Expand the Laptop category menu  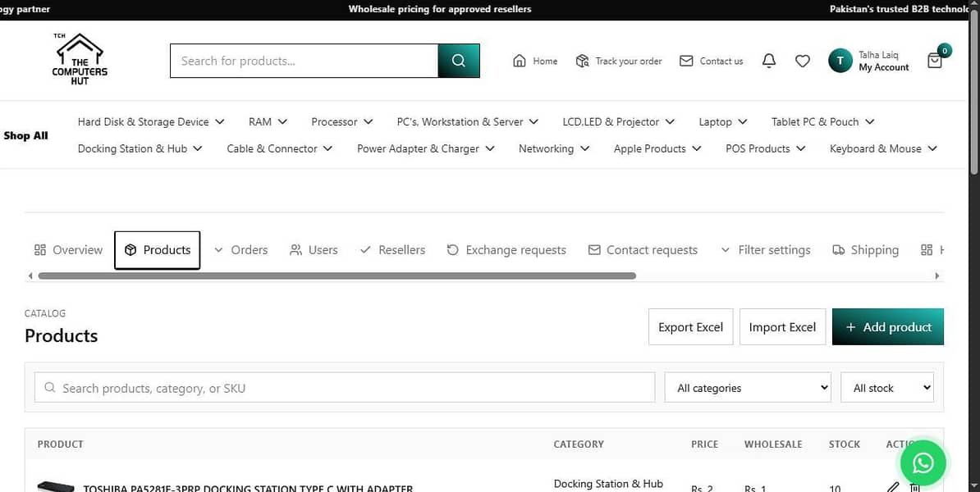coord(722,121)
